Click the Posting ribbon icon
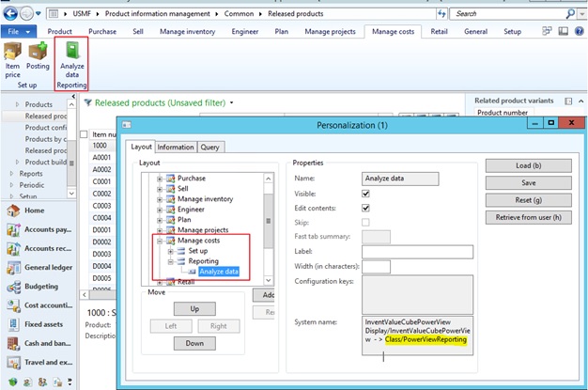Image resolution: width=588 pixels, height=390 pixels. [39, 52]
